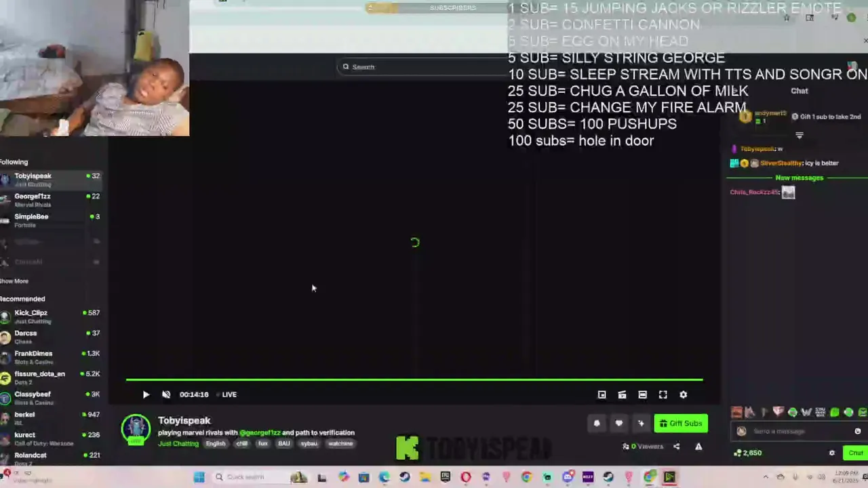Jump to LIVE in the player
The height and width of the screenshot is (488, 868).
[229, 394]
